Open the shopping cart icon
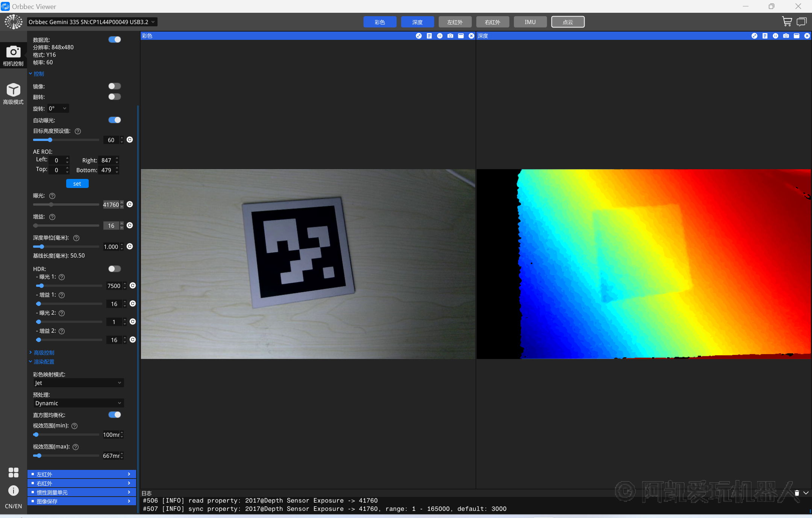Viewport: 812px width, 518px height. click(x=786, y=22)
